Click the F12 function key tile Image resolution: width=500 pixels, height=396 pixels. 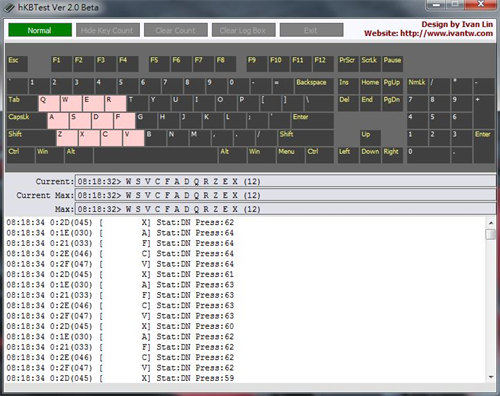coord(323,64)
